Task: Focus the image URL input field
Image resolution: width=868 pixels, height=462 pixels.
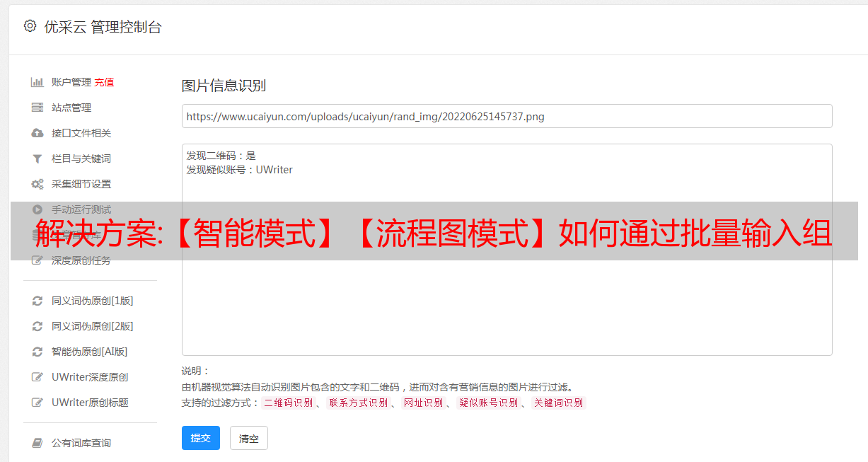Action: 507,116
